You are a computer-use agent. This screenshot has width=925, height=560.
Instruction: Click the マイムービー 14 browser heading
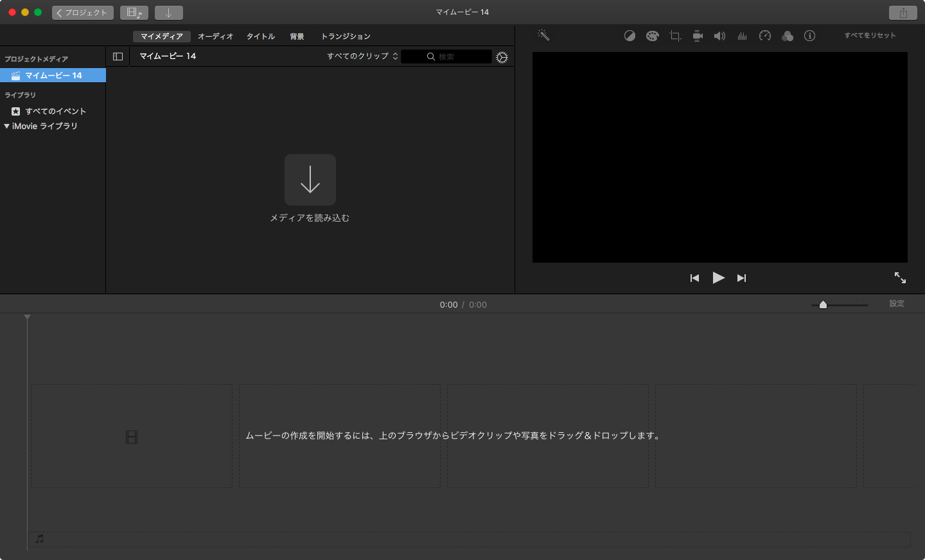[168, 57]
